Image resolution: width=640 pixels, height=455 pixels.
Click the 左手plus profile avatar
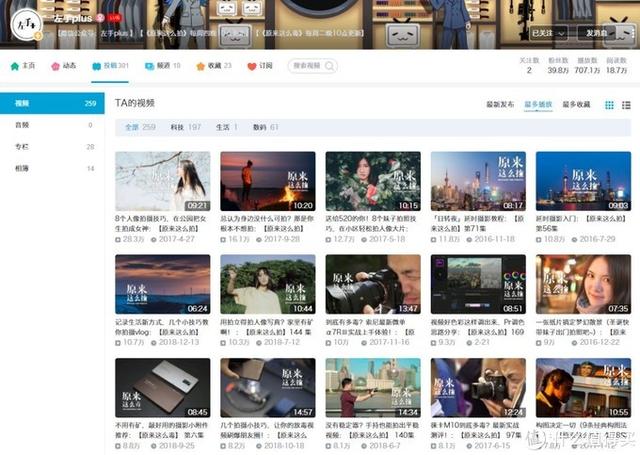(27, 25)
